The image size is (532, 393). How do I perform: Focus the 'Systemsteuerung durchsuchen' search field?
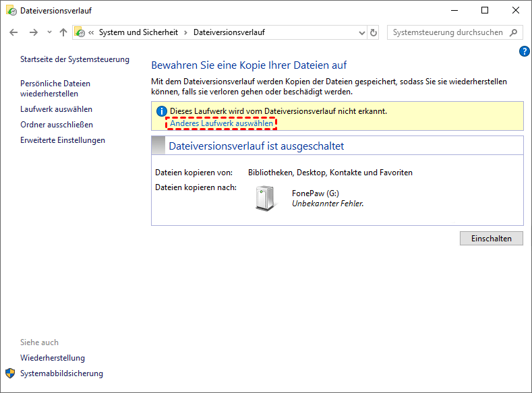447,32
